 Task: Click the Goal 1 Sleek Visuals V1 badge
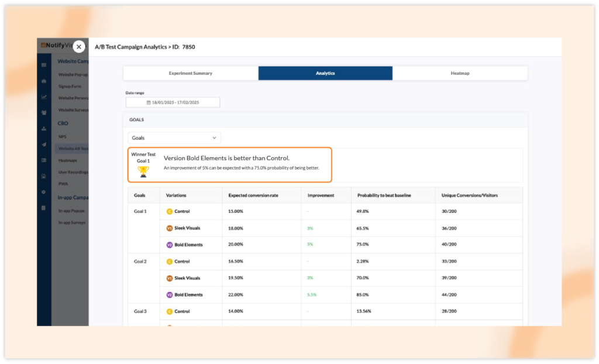(x=169, y=228)
